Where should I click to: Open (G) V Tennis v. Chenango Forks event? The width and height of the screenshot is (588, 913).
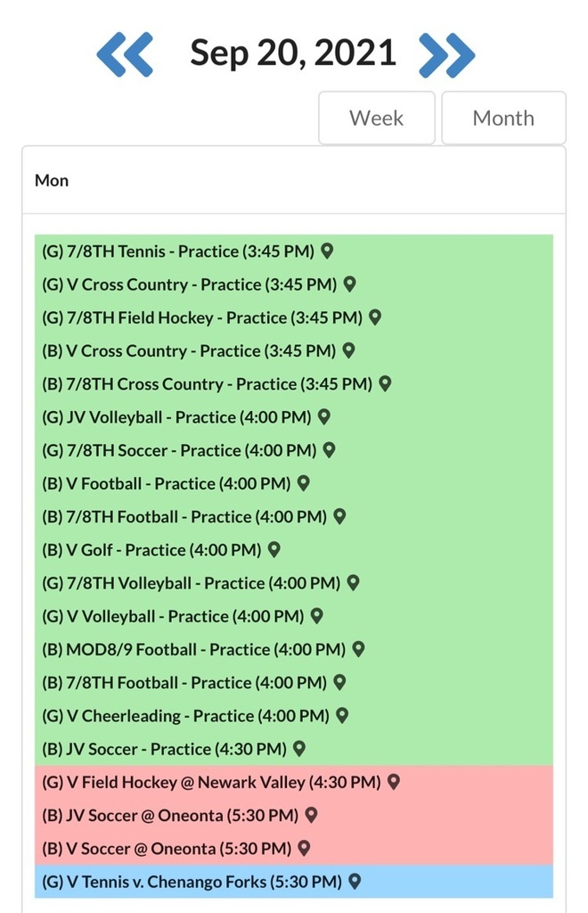click(192, 882)
